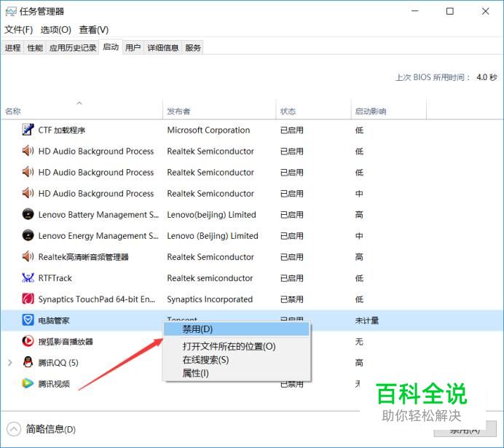The image size is (504, 448).
Task: Open the 查看(V) menu
Action: [94, 30]
